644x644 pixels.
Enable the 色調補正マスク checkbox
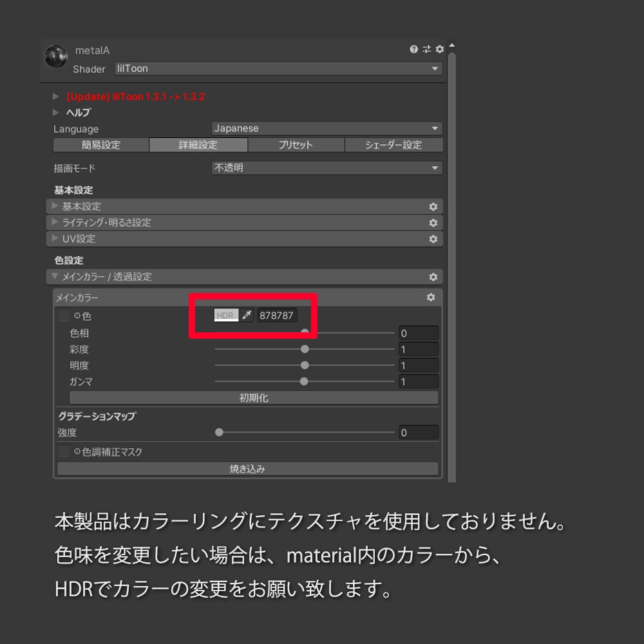tap(64, 451)
